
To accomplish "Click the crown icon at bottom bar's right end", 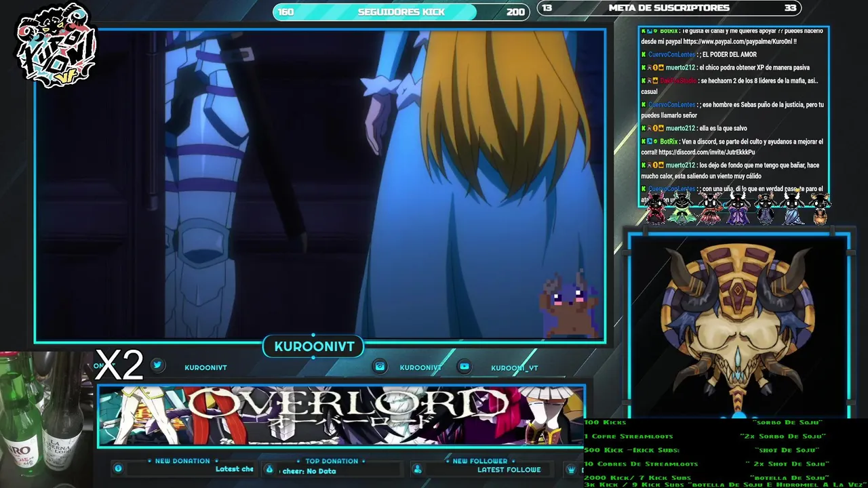I will (x=572, y=469).
